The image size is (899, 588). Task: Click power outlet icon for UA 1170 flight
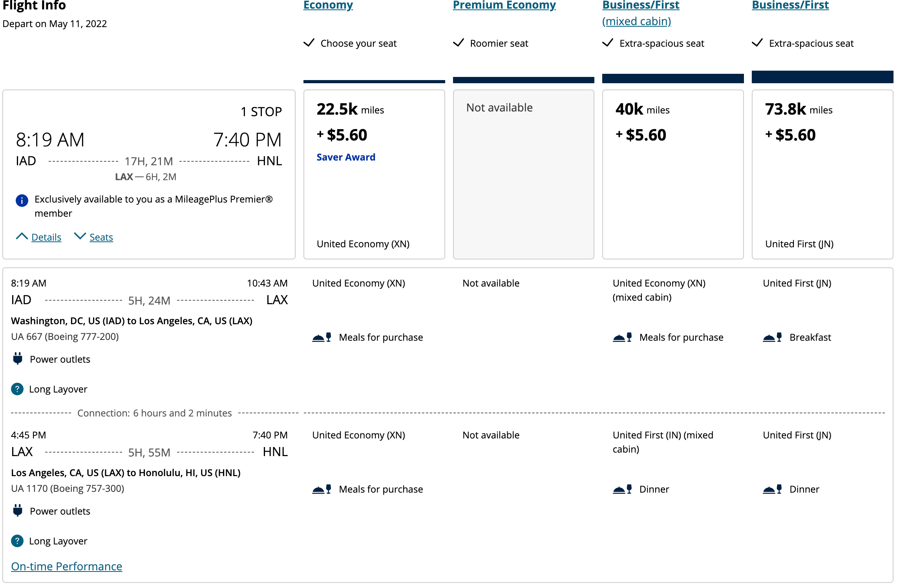point(18,510)
